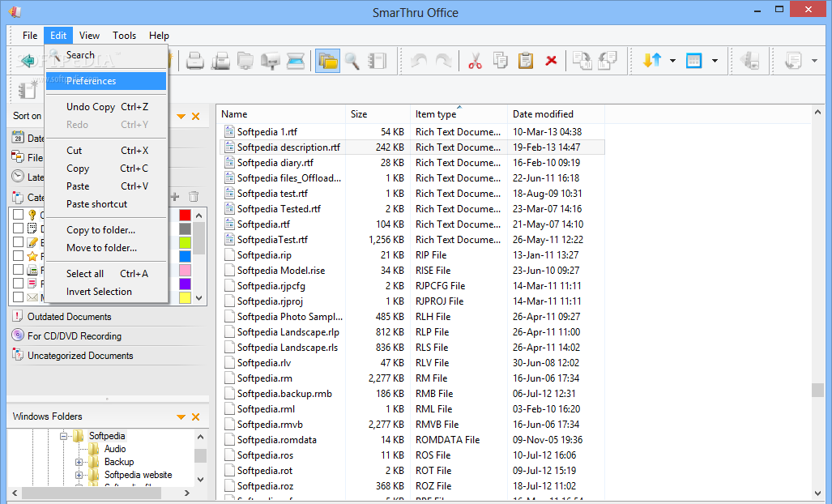Open Outdated Documents in the sidebar
Image resolution: width=832 pixels, height=504 pixels.
[x=69, y=317]
